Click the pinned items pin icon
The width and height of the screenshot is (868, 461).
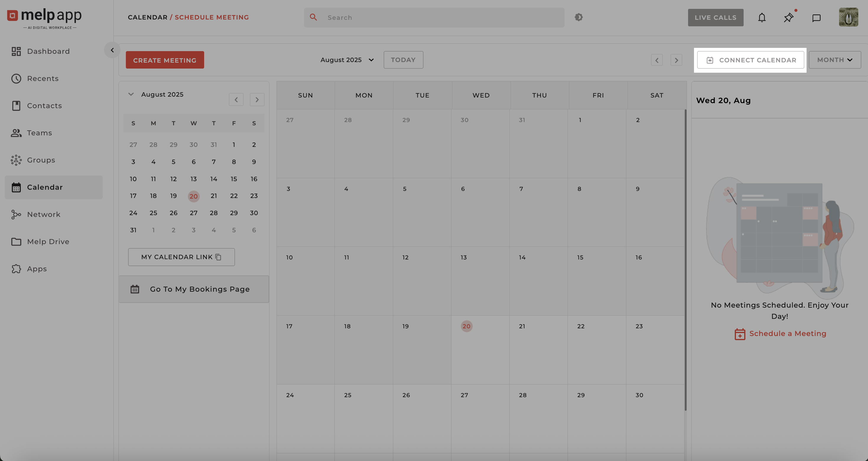tap(788, 17)
